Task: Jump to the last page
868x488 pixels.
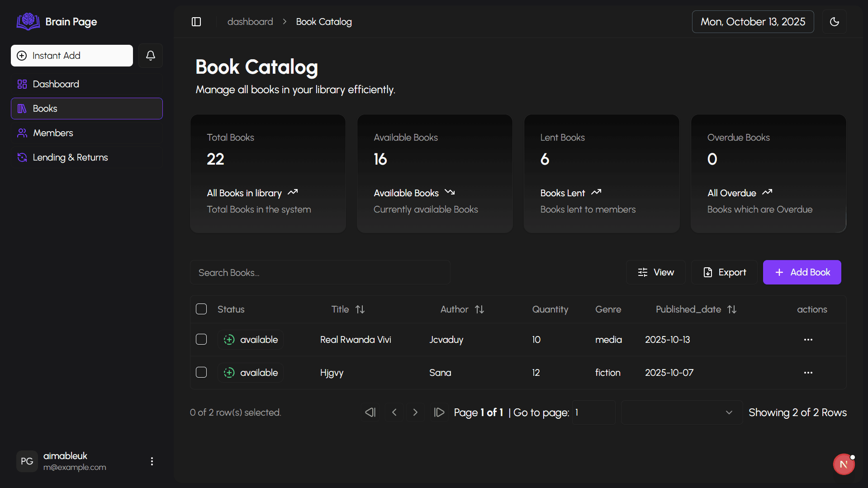Action: tap(439, 412)
